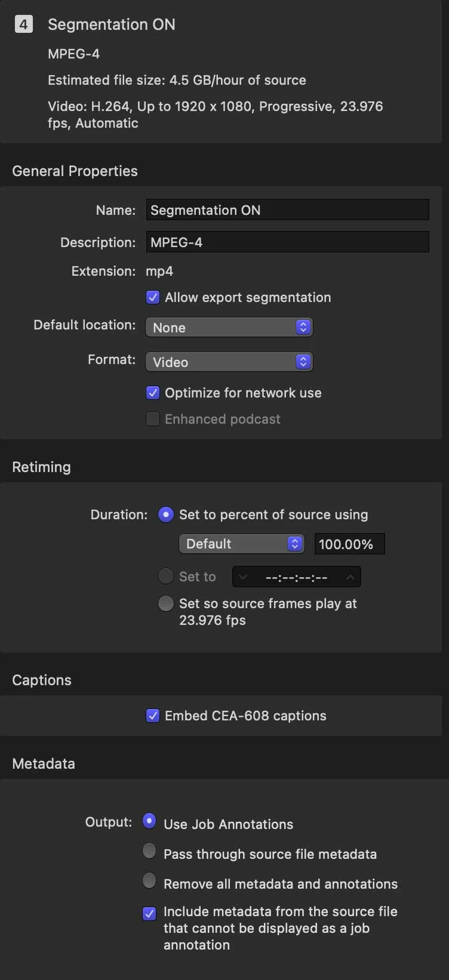Click the Name field Segmentation ON
The height and width of the screenshot is (980, 449).
287,210
